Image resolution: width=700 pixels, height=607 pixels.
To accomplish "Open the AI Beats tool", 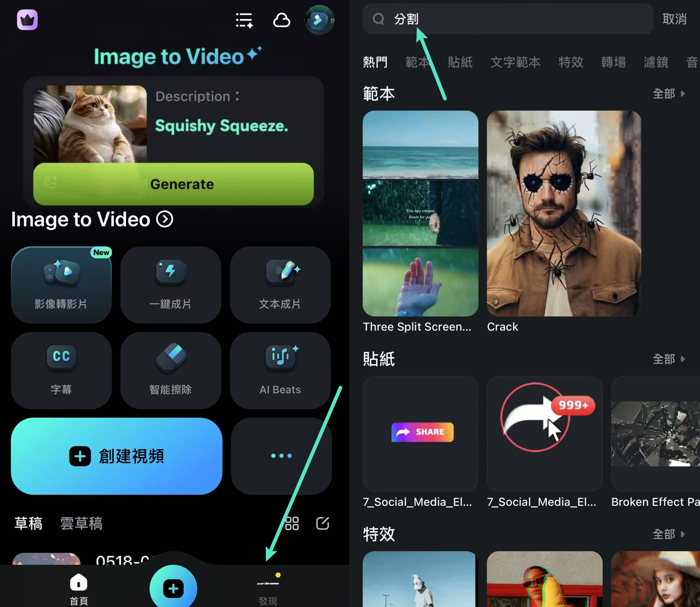I will 280,370.
